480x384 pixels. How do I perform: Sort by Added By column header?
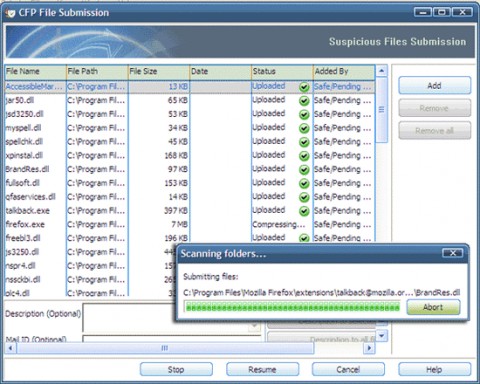coord(344,72)
